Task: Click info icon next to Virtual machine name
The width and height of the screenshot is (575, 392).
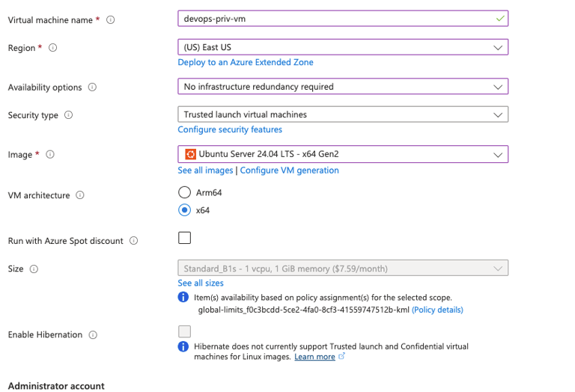Action: 111,20
